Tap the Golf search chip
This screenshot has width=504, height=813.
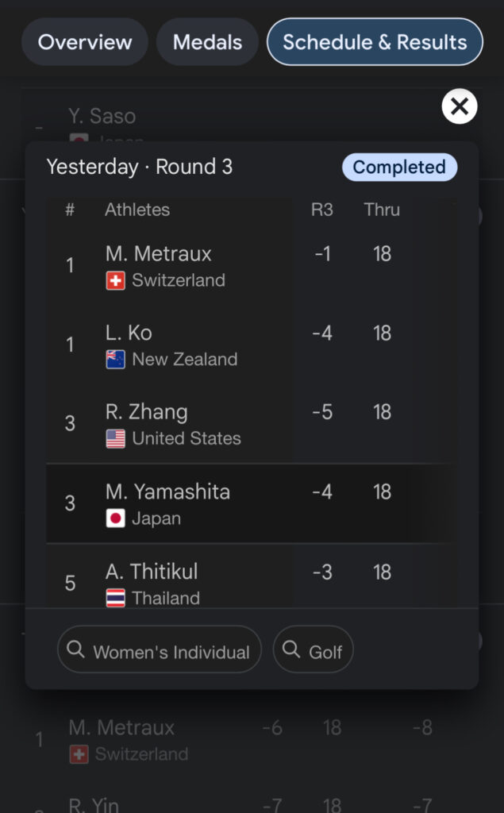point(314,650)
